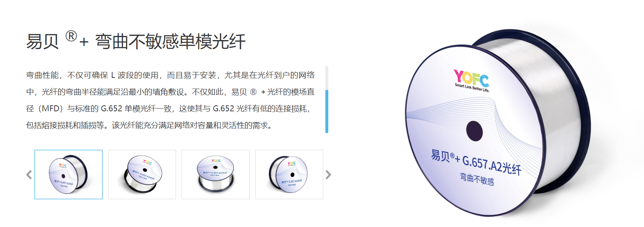Click the ® symbol in the page heading
644x227 pixels.
tap(71, 36)
